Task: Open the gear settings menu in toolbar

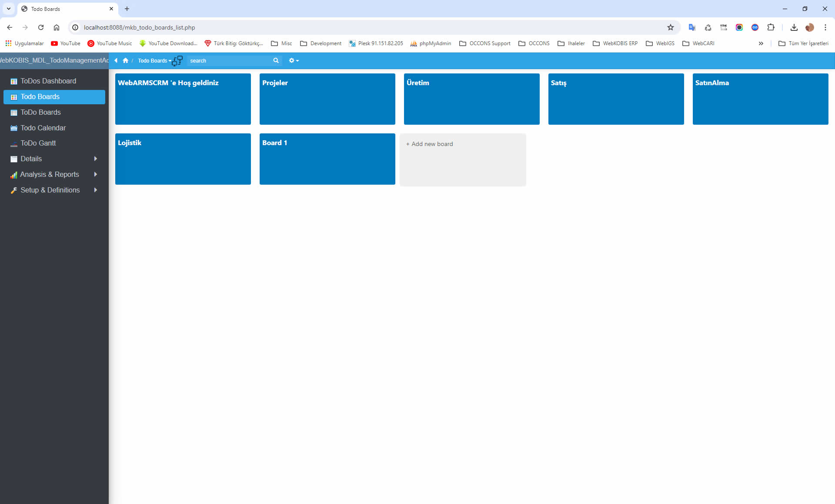Action: point(294,60)
